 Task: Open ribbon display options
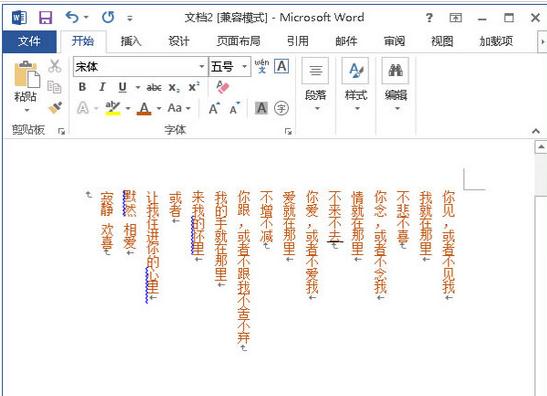coord(456,17)
